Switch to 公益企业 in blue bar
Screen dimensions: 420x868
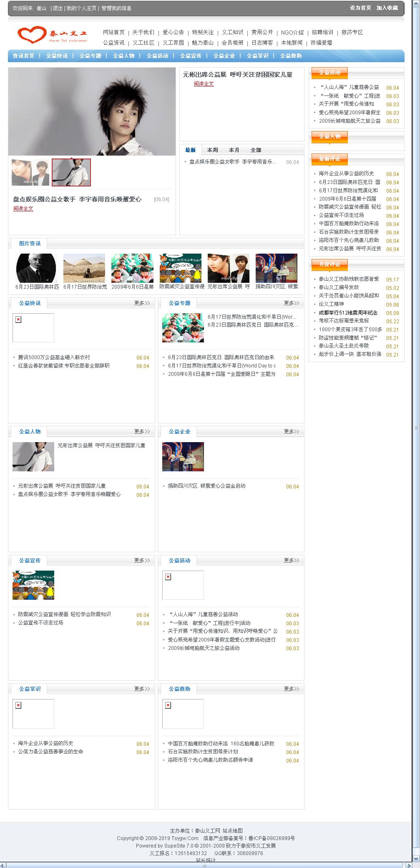click(224, 56)
